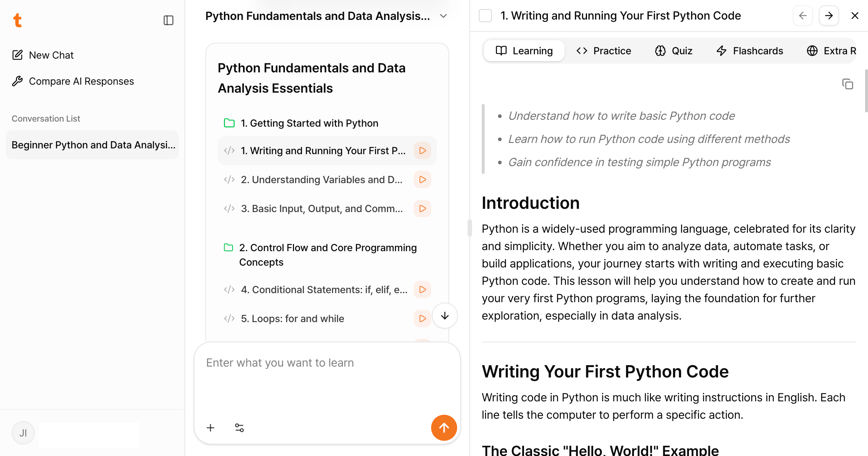Copy the lesson content with the copy icon
The image size is (868, 456).
coord(847,84)
